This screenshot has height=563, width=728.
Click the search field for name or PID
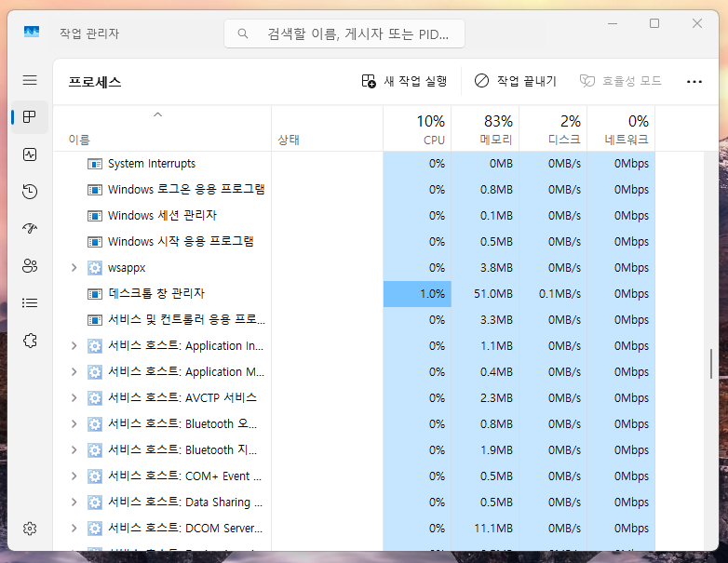tap(344, 34)
